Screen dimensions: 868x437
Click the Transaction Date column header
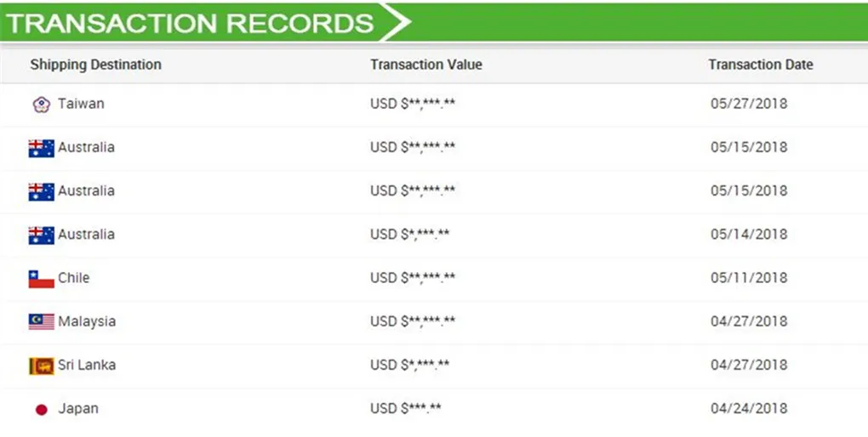tap(760, 65)
